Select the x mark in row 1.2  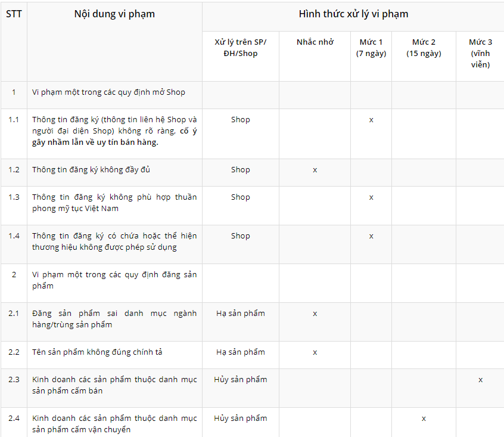(x=315, y=170)
